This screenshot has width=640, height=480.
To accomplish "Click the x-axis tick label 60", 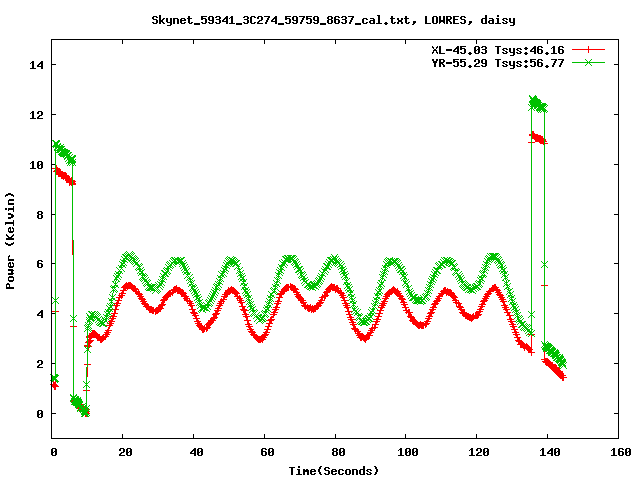I will point(267,452).
